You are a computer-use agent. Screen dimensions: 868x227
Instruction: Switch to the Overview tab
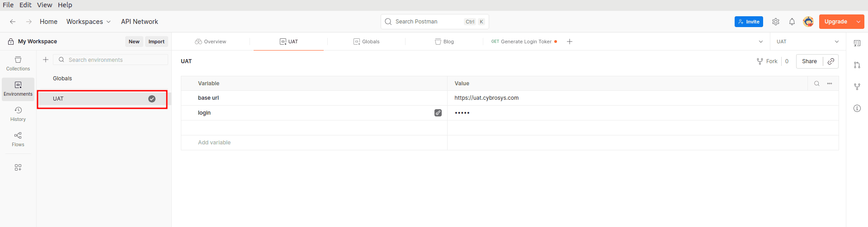211,42
